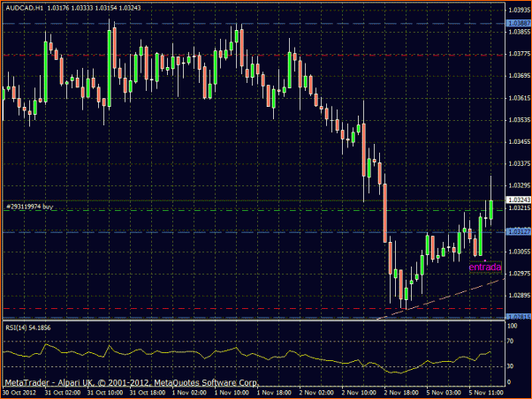Click the 1.03455 price scale value
The width and height of the screenshot is (532, 399).
click(x=519, y=142)
